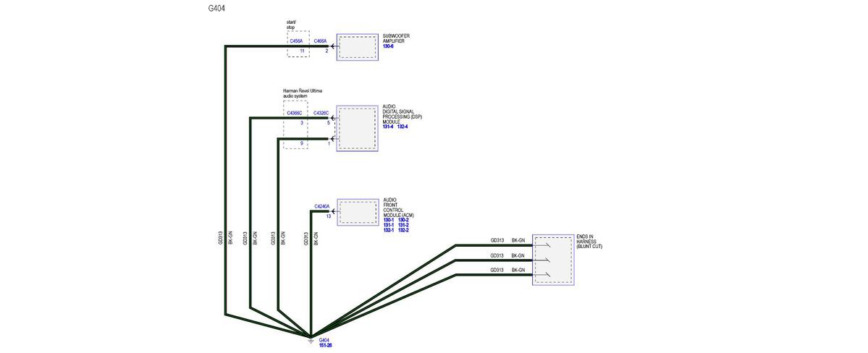Click the 'AUDIO FRONT CONTROL MODULE (ACM)' label
This screenshot has height=353, width=868.
click(x=399, y=208)
